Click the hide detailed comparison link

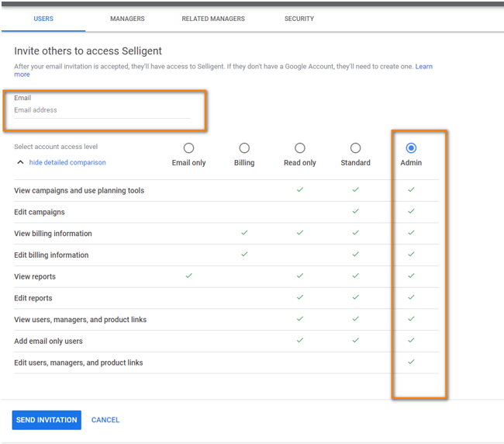[67, 163]
